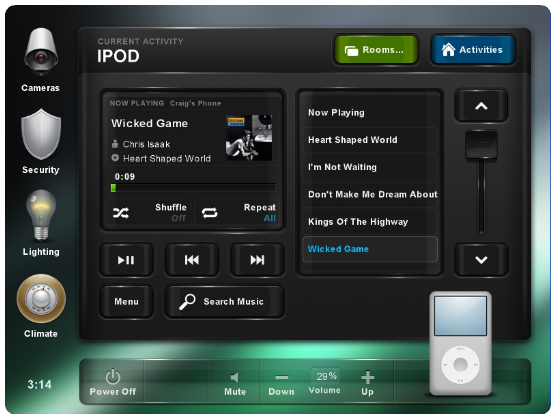Skip to next track
556x419 pixels.
coord(257,260)
